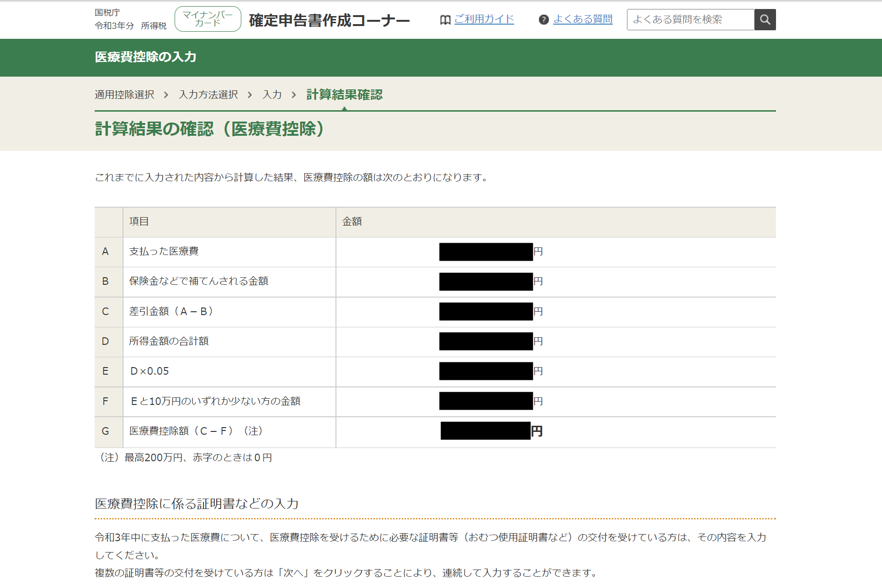Click the row letter A cell
The image size is (882, 588).
click(108, 252)
